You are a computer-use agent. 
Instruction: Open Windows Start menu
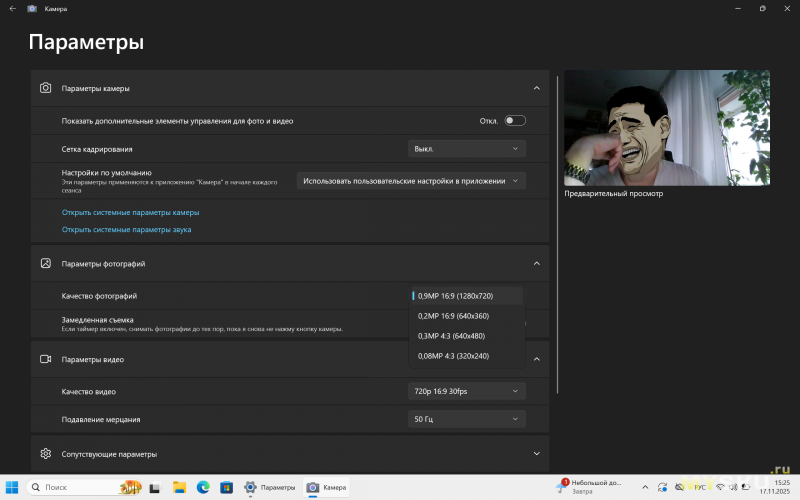click(12, 487)
